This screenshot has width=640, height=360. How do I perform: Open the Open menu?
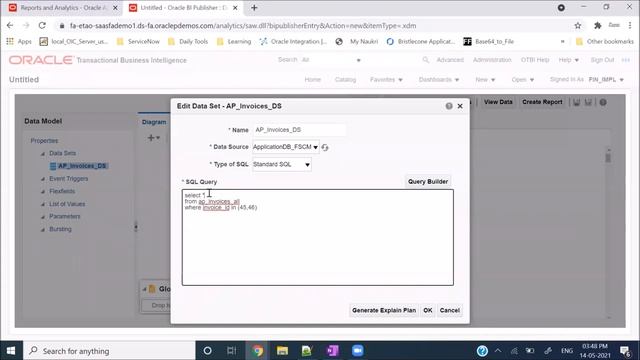(x=522, y=80)
